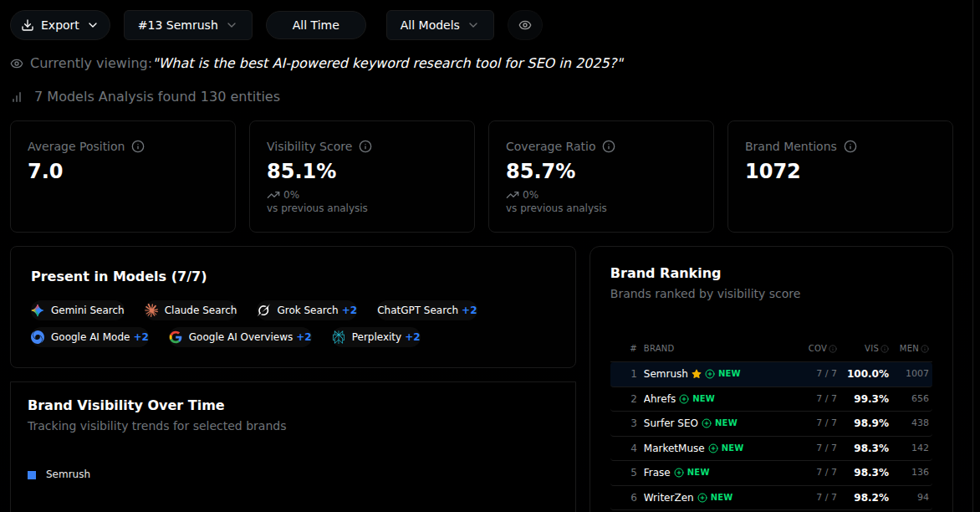This screenshot has width=980, height=512.
Task: Open the #13 Semrush brand selector
Action: pos(187,25)
